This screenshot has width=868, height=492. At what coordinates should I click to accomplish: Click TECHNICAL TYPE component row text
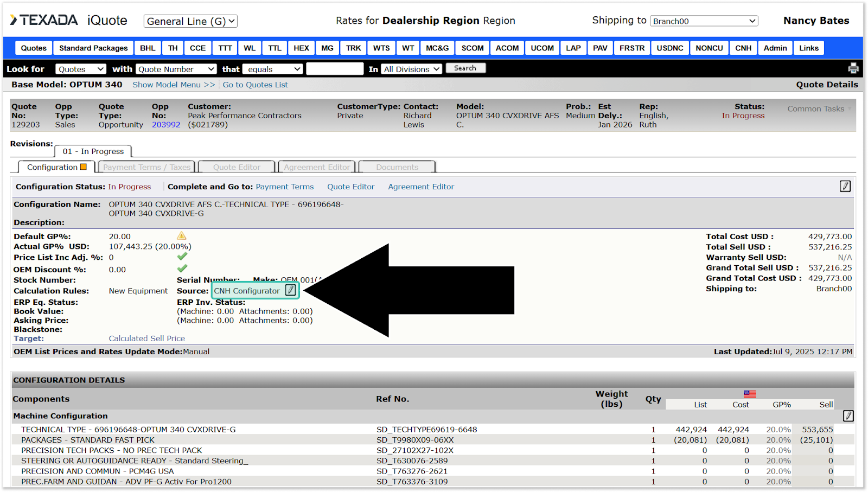[x=129, y=430]
